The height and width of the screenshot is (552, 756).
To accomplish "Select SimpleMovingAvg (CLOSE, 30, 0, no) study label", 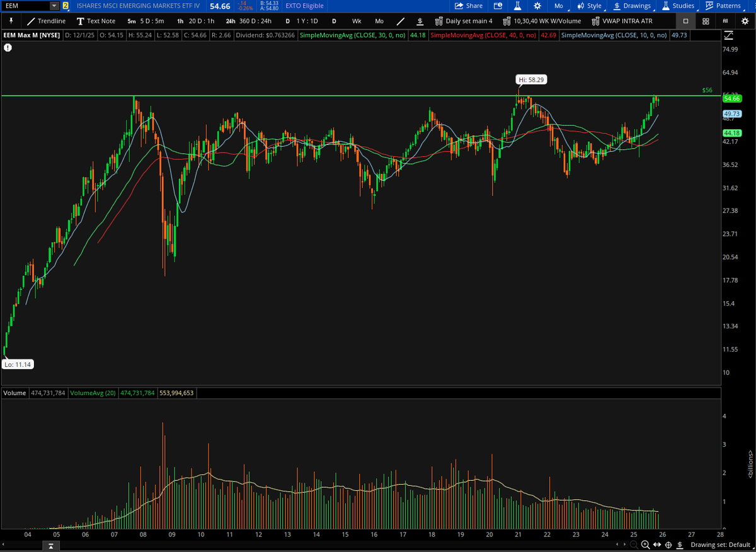I will pos(353,35).
